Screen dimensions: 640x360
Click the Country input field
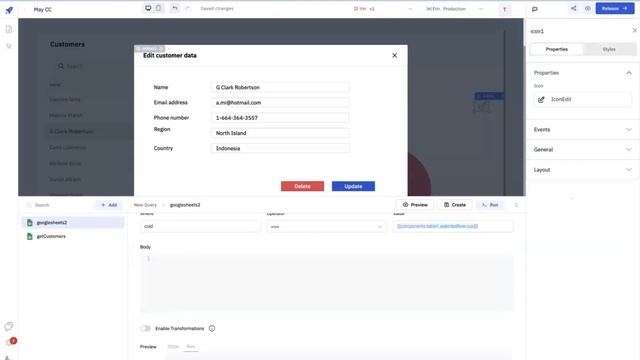280,148
